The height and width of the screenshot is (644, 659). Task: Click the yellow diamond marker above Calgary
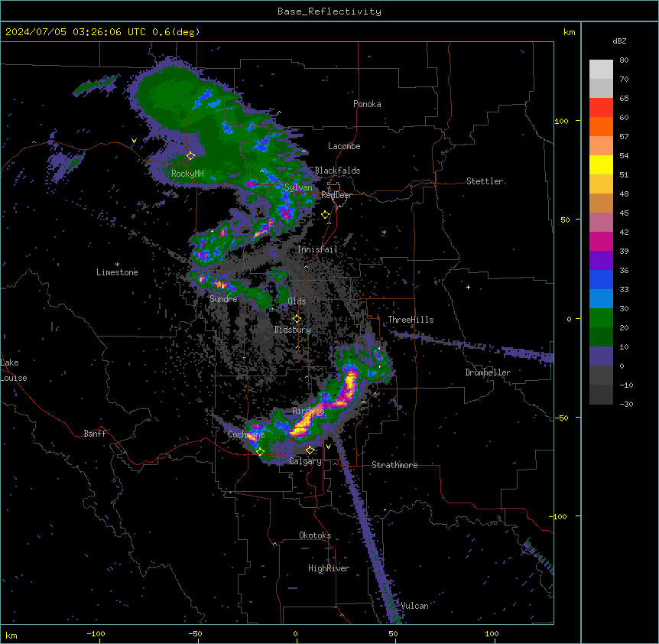[310, 450]
